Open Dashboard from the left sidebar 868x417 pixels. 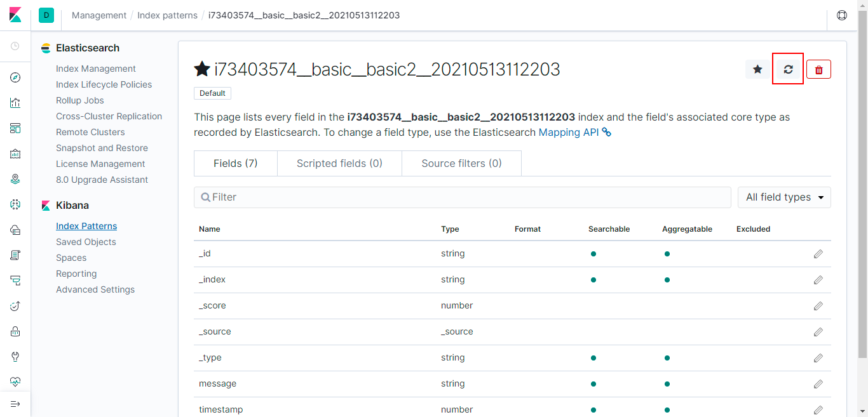pos(15,128)
